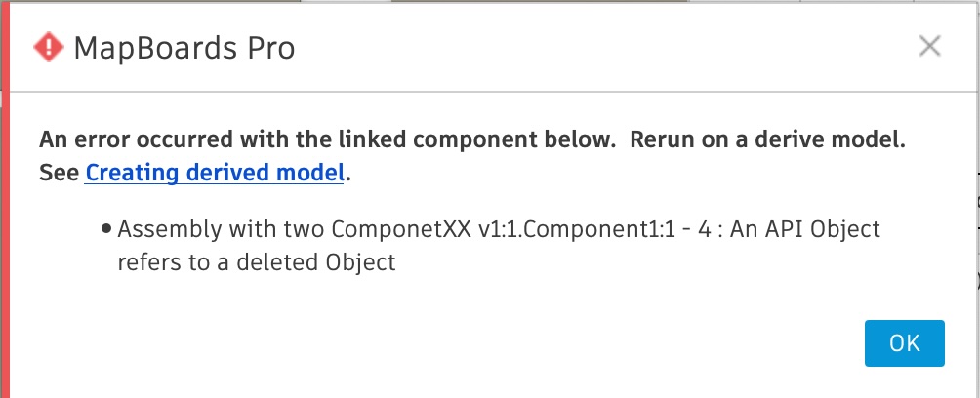Select the 'Assembly with two ComponetXX' text line
Viewport: 980px width, 398px height.
pyautogui.click(x=223, y=230)
